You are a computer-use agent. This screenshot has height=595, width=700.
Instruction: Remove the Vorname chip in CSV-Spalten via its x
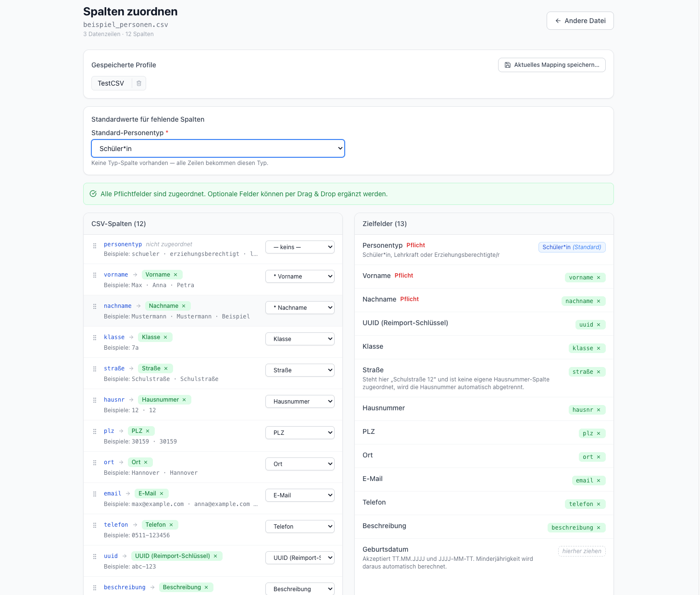pos(175,275)
